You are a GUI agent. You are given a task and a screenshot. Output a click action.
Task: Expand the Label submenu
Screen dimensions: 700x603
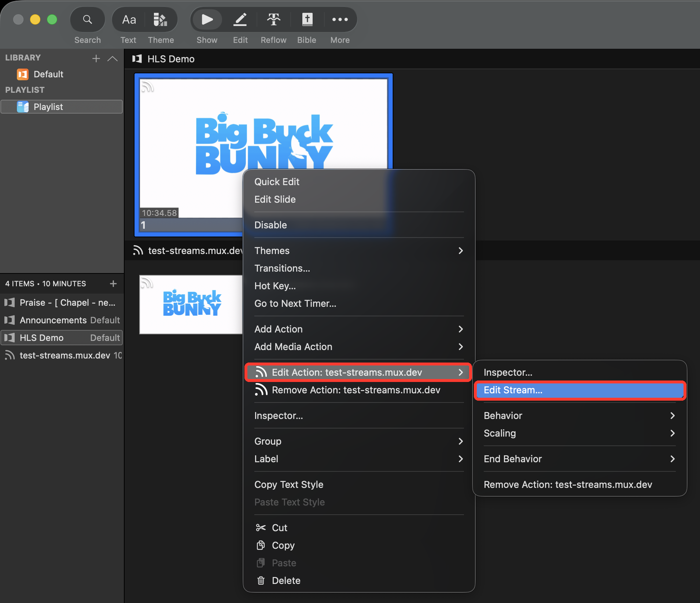[x=359, y=459]
